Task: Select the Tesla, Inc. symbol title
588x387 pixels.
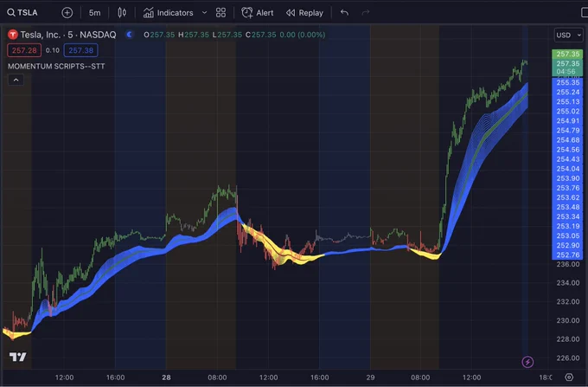Action: coord(68,35)
